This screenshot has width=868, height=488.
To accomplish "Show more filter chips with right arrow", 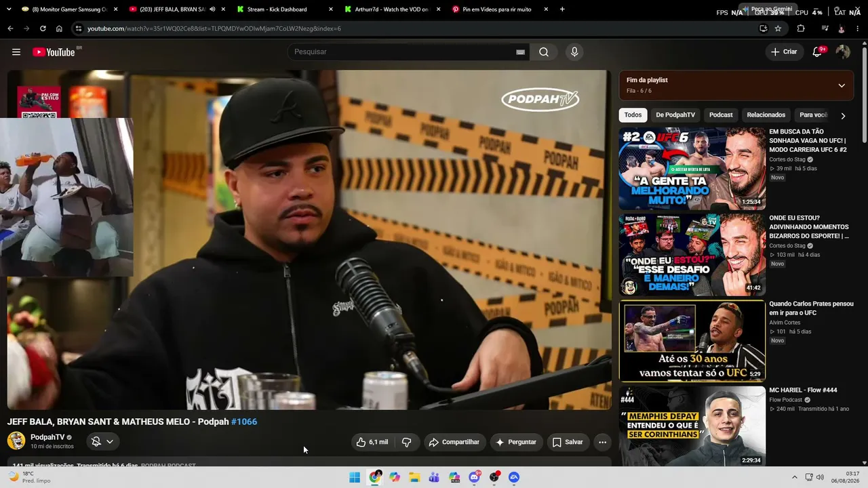I will [x=843, y=115].
